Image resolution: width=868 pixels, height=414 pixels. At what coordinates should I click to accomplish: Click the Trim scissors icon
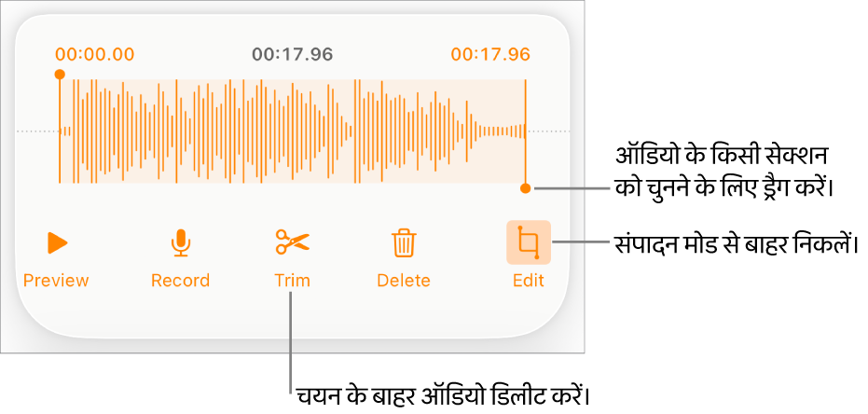(x=293, y=242)
